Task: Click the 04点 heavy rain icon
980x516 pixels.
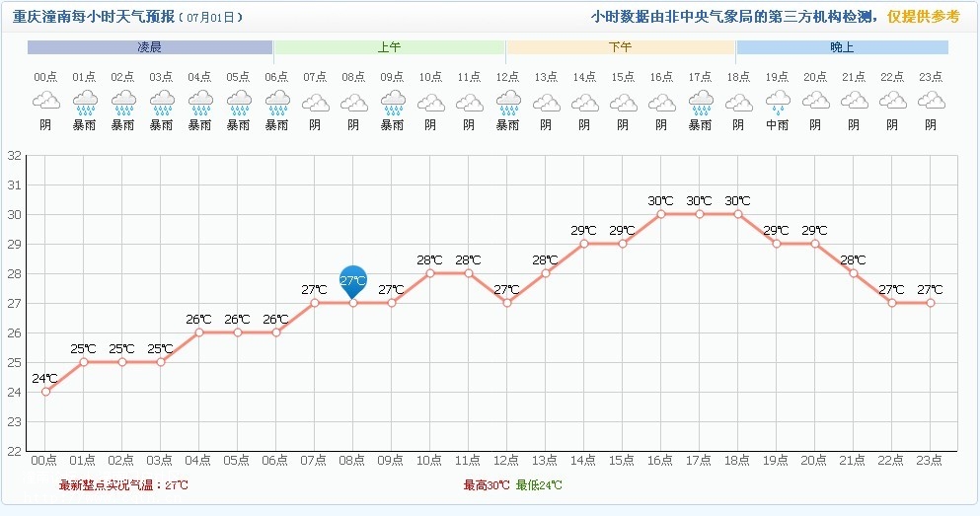Action: point(200,103)
